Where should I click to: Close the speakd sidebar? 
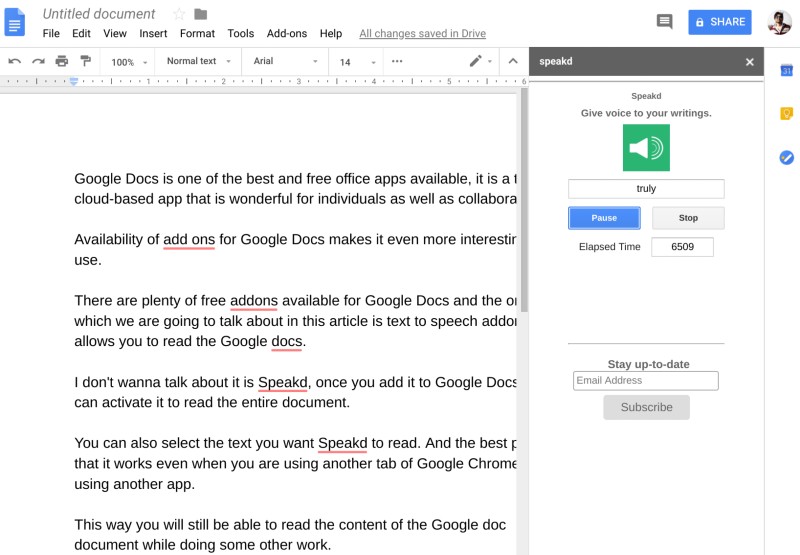(x=749, y=62)
